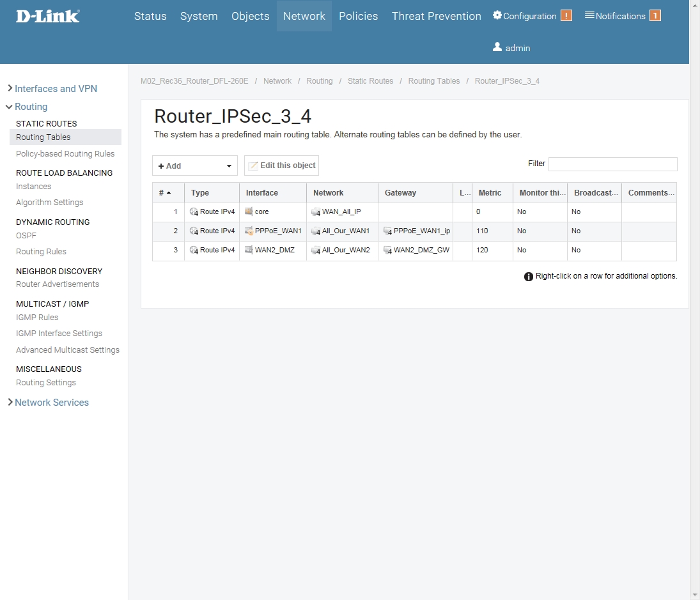The image size is (700, 600).
Task: Open the Threat Prevention menu
Action: tap(437, 16)
